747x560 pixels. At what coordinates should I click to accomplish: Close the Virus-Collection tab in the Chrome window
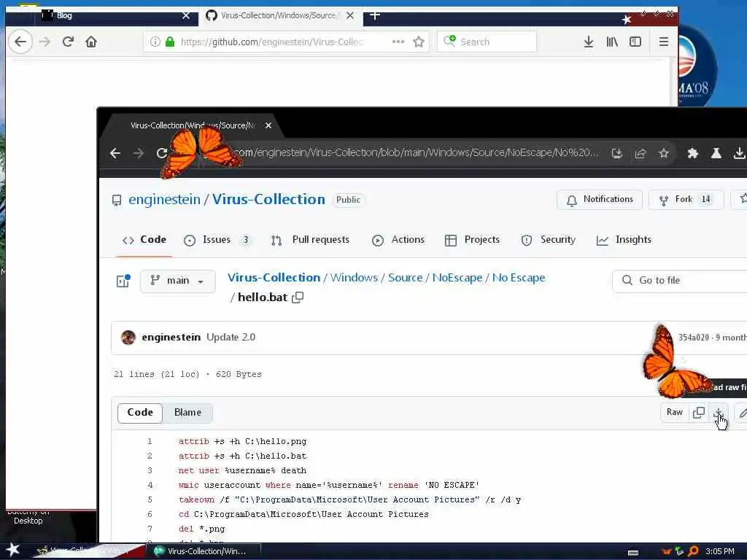(268, 125)
